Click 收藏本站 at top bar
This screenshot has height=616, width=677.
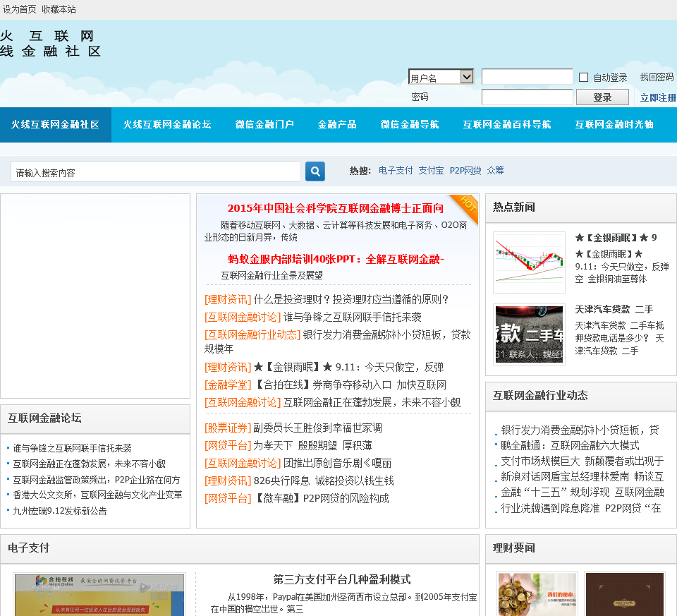pyautogui.click(x=59, y=9)
